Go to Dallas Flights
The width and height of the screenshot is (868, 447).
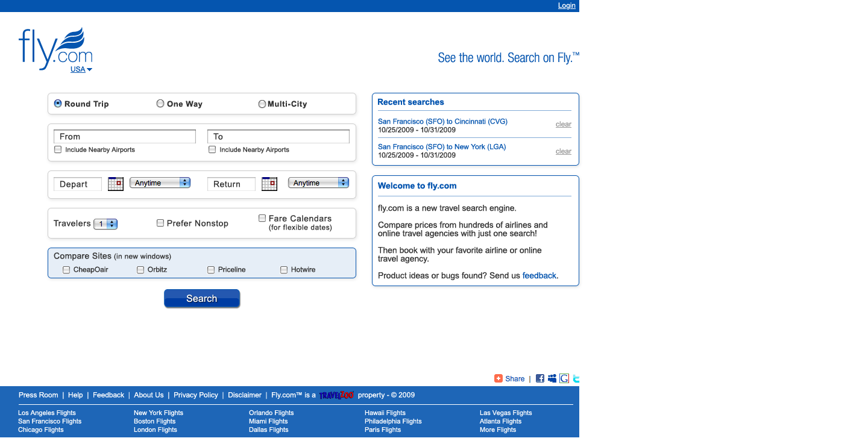269,430
